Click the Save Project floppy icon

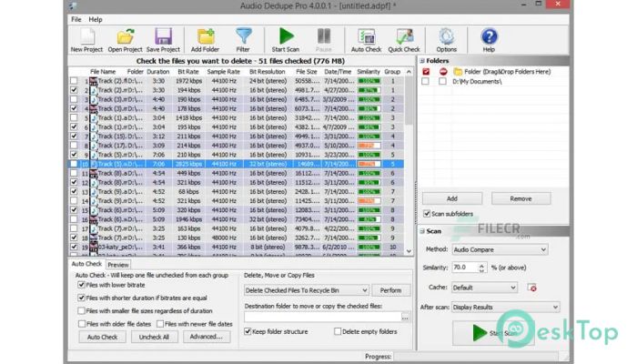pyautogui.click(x=163, y=36)
